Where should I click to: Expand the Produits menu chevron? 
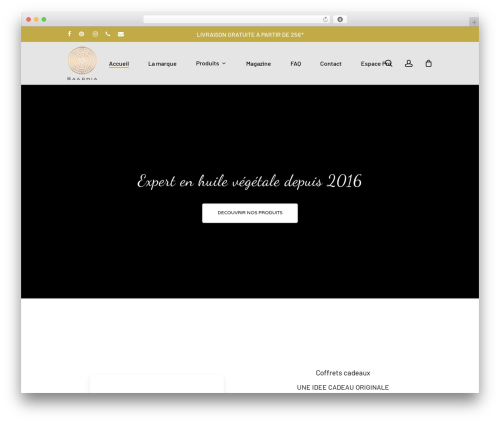(224, 63)
